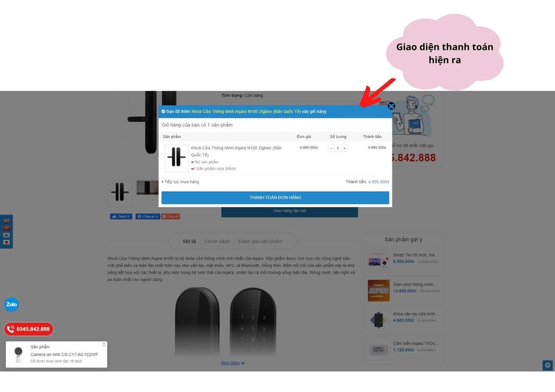This screenshot has width=555, height=392.
Task: Open suggested Giàn phơi thông minh product
Action: coord(416,284)
